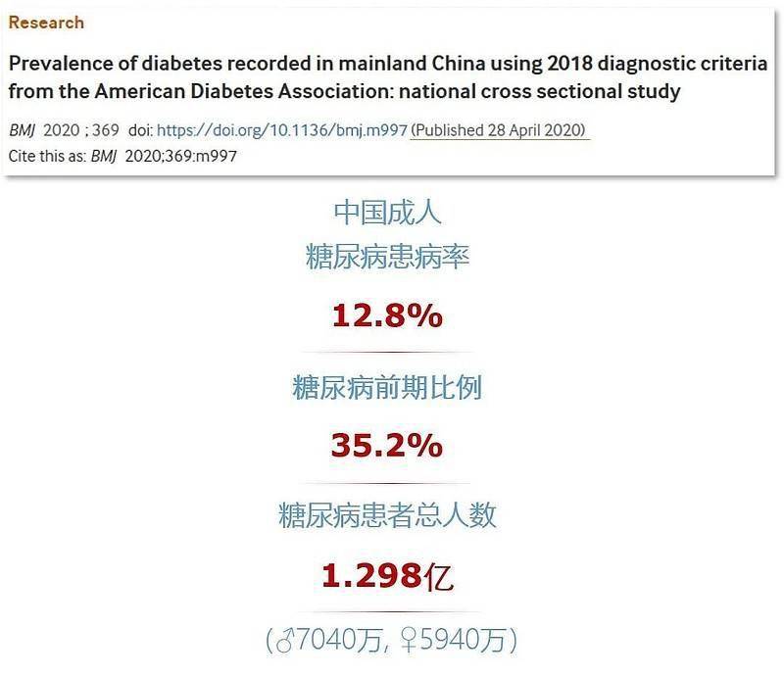Select the 糖尿病患病率 heading
The image size is (784, 676).
(x=387, y=257)
